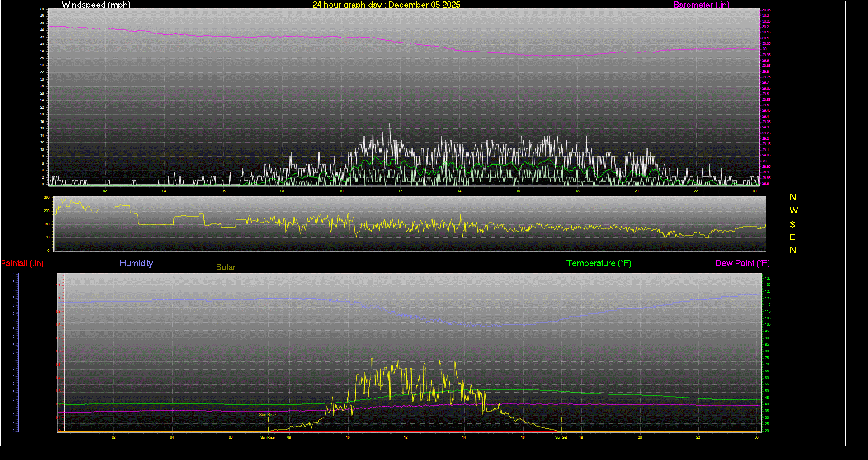Click the Windspeed (mph) axis label
Viewport: 868px width, 460px height.
(96, 5)
